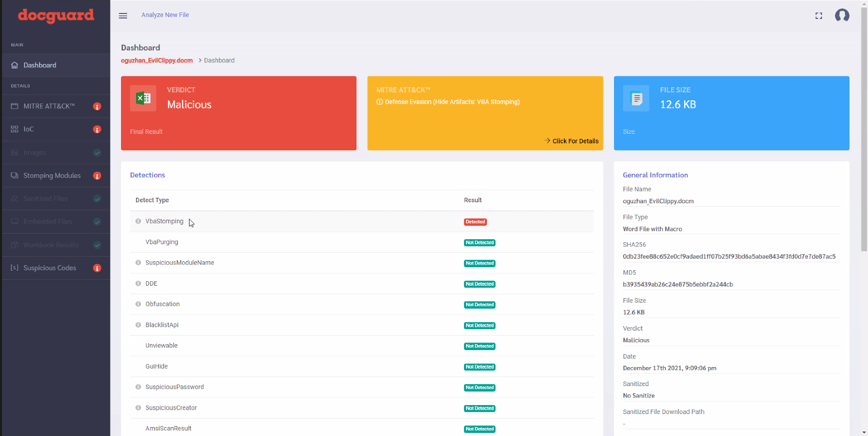
Task: Open Suspicious Codes sidebar section
Action: click(49, 268)
